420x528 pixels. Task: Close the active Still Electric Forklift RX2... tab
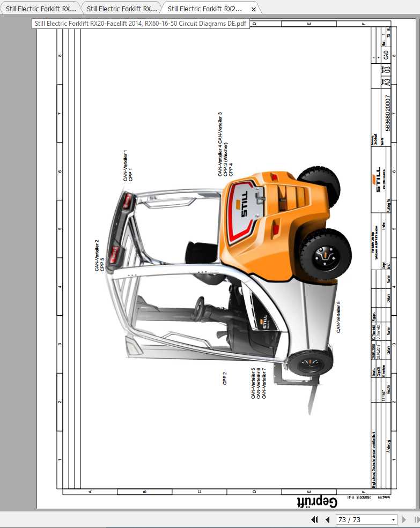click(254, 10)
